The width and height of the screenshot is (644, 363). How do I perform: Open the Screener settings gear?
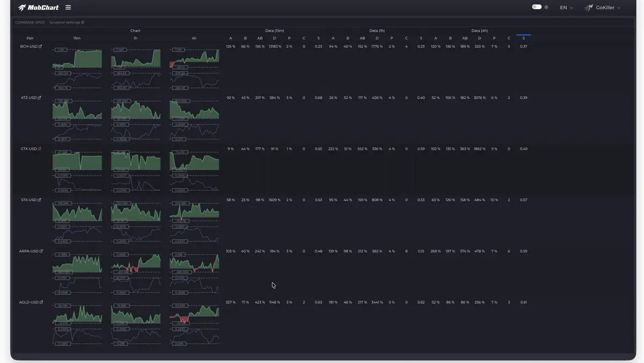83,23
